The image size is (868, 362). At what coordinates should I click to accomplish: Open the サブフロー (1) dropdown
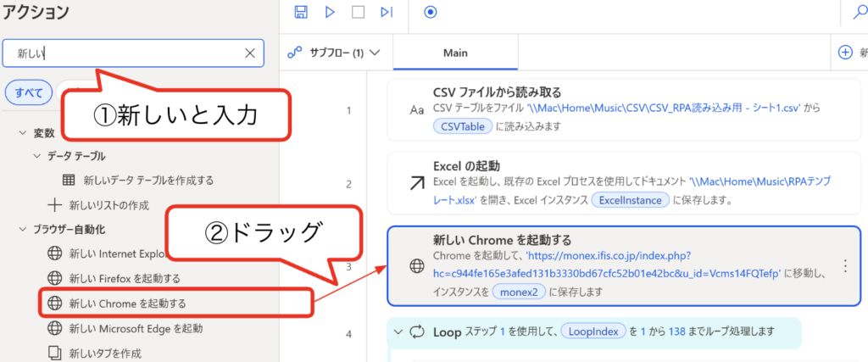click(x=334, y=53)
